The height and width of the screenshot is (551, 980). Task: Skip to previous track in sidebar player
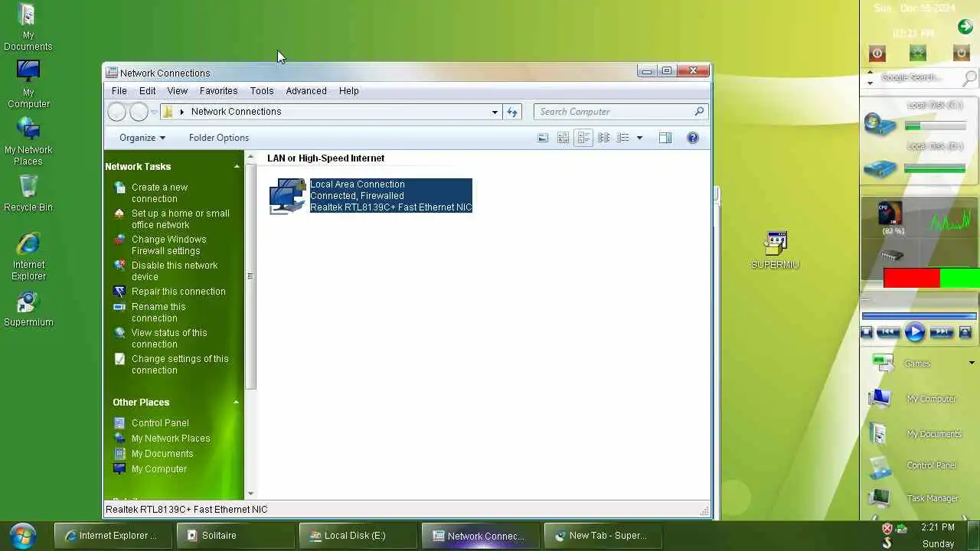(x=888, y=332)
